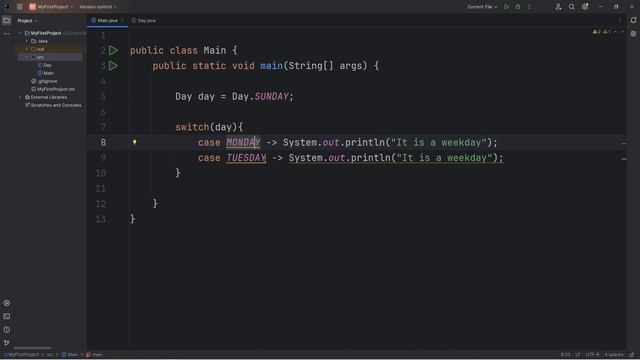Viewport: 640px width, 360px height.
Task: Open the IDE settings gear icon
Action: click(585, 7)
